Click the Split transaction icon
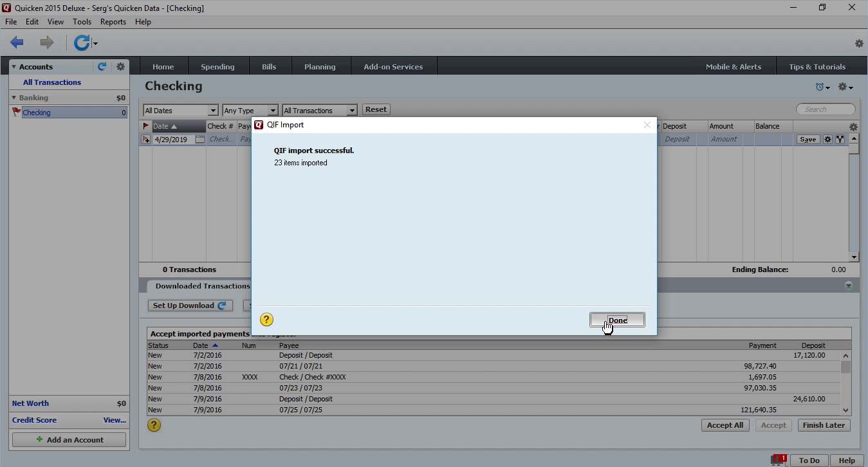 (x=840, y=139)
